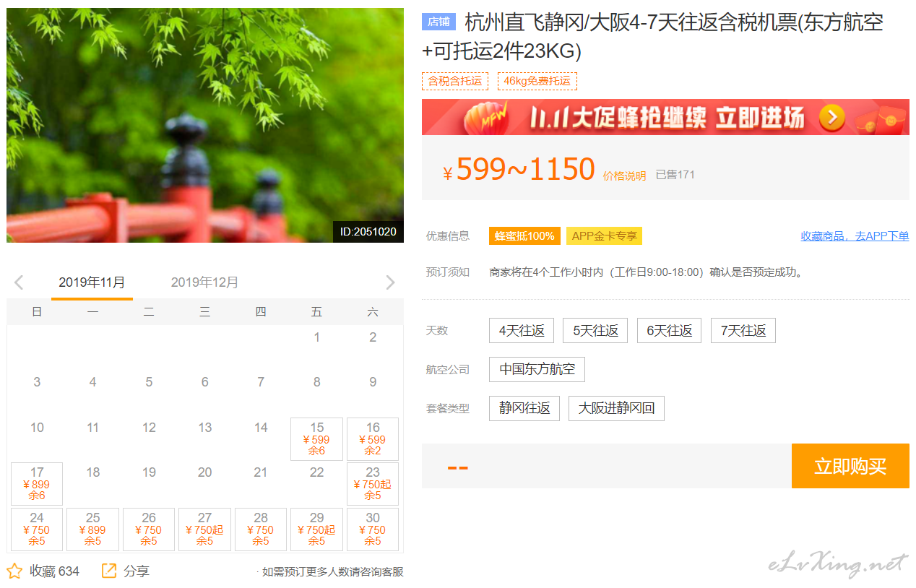Select November 26 date cell

149,529
